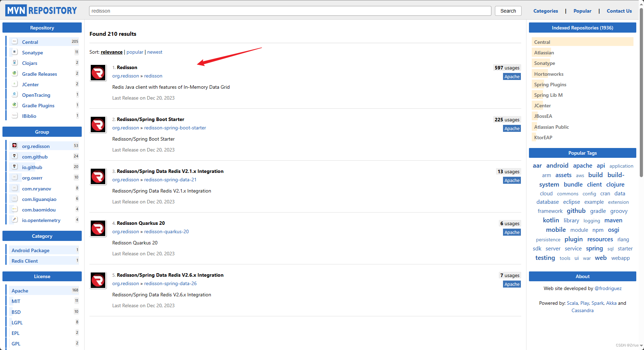This screenshot has height=350, width=644.
Task: Sort results by newest
Action: (155, 52)
